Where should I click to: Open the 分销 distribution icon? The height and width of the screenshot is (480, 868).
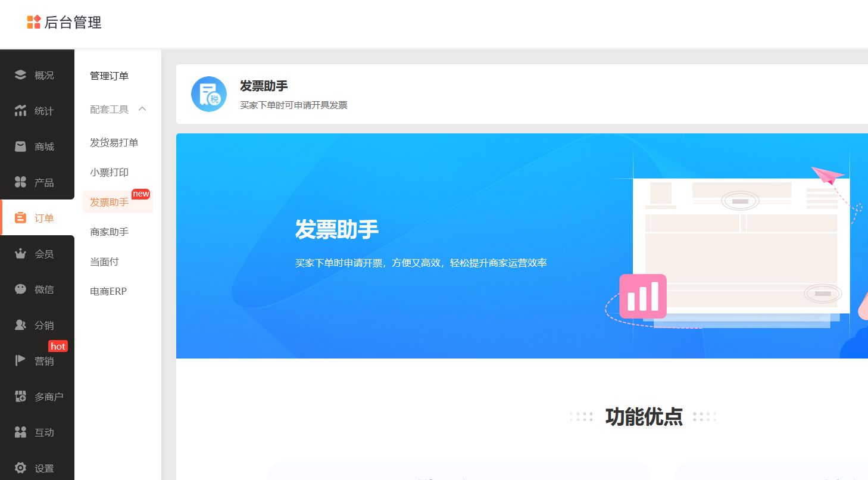coord(20,325)
